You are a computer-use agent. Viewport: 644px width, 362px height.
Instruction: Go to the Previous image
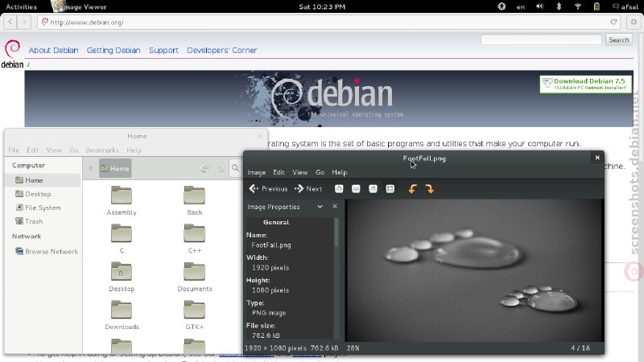point(268,189)
